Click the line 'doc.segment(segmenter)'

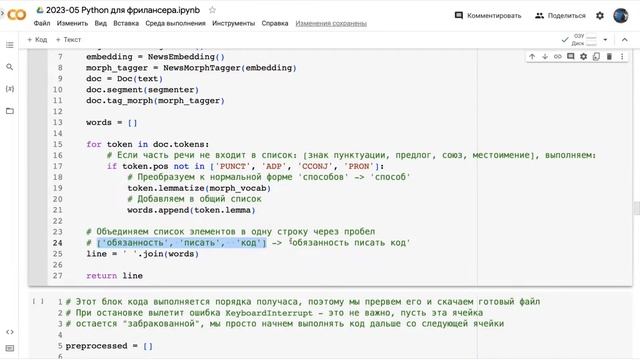coord(142,90)
